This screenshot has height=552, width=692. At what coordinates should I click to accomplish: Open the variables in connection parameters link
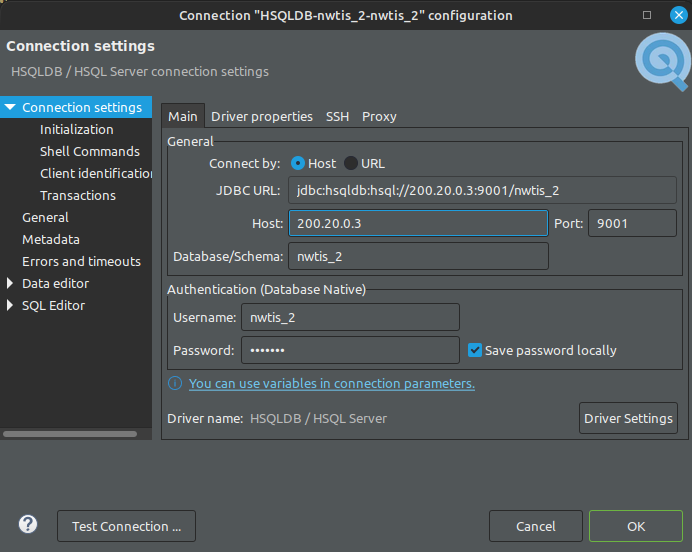click(332, 383)
